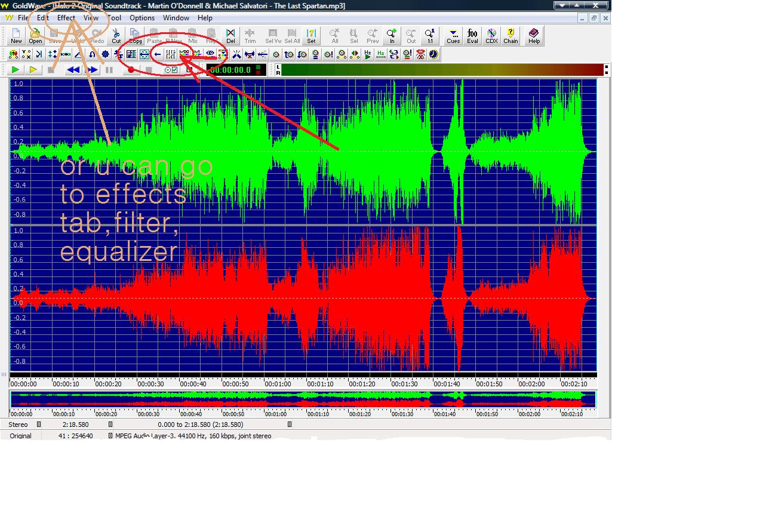The width and height of the screenshot is (778, 532).
Task: Click the blue gear mechanize effect icon
Action: click(x=105, y=54)
